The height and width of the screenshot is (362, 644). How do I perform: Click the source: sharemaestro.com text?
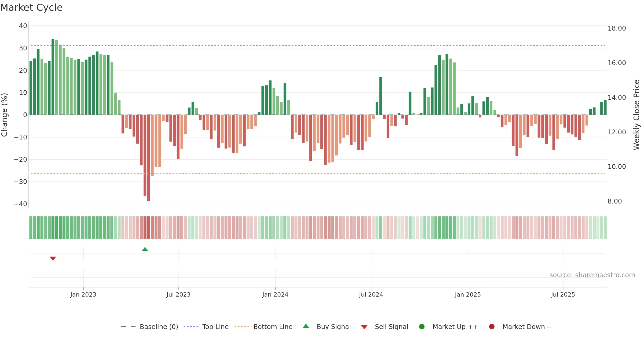(592, 275)
